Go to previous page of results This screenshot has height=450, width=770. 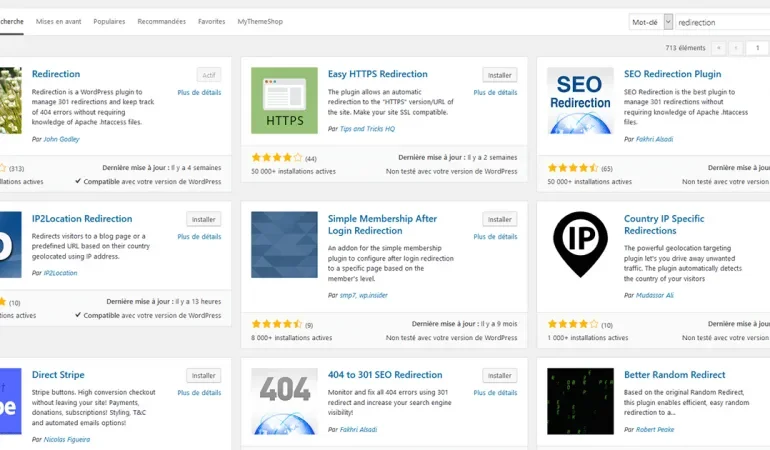(736, 48)
